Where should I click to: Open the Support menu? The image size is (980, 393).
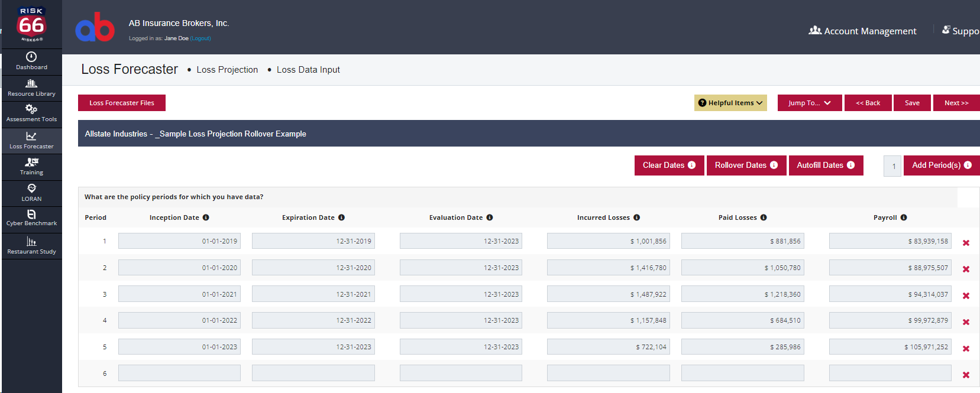(x=960, y=31)
